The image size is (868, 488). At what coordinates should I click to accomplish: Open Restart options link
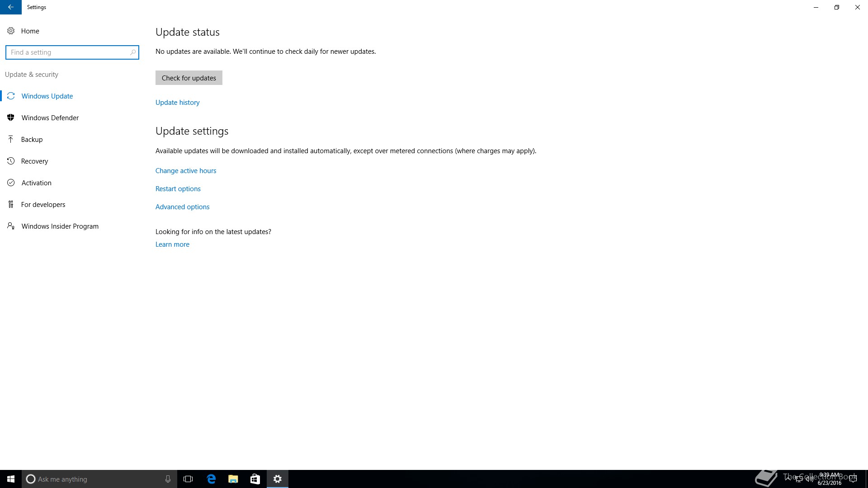[178, 189]
